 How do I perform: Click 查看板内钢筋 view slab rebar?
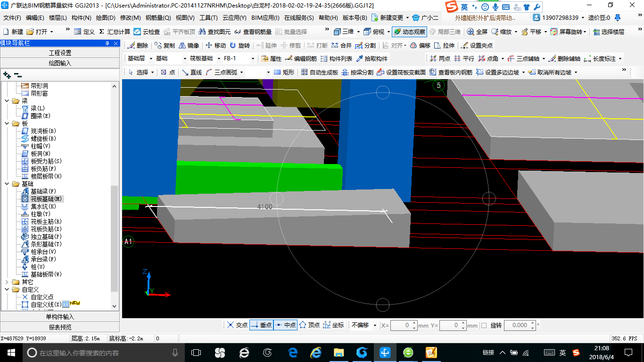(x=451, y=72)
